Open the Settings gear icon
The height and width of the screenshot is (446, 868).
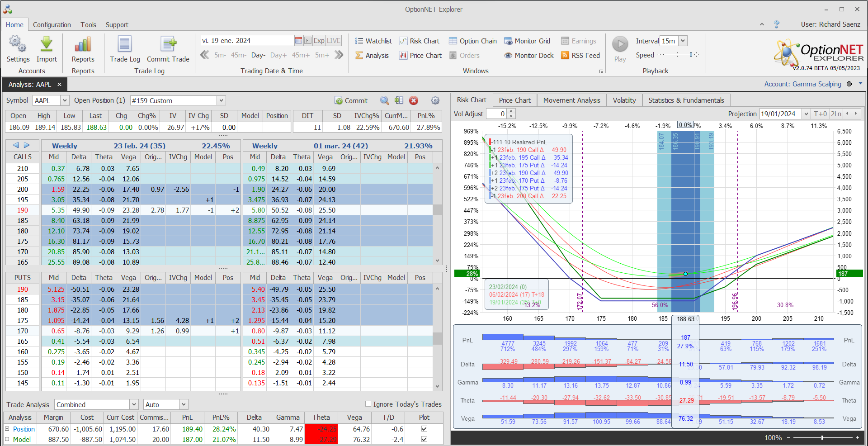[18, 44]
